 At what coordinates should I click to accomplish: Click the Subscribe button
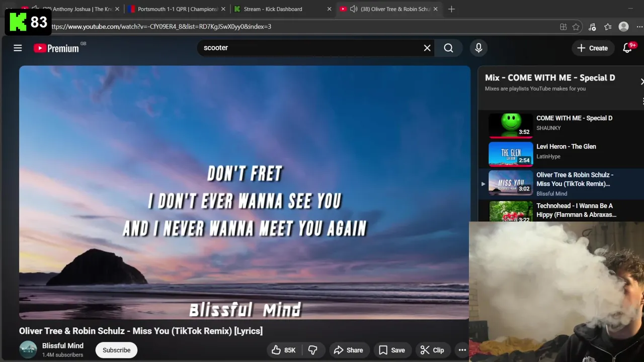(x=116, y=350)
